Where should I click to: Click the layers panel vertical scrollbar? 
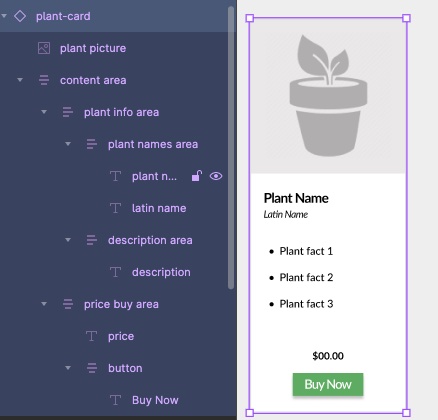click(231, 148)
